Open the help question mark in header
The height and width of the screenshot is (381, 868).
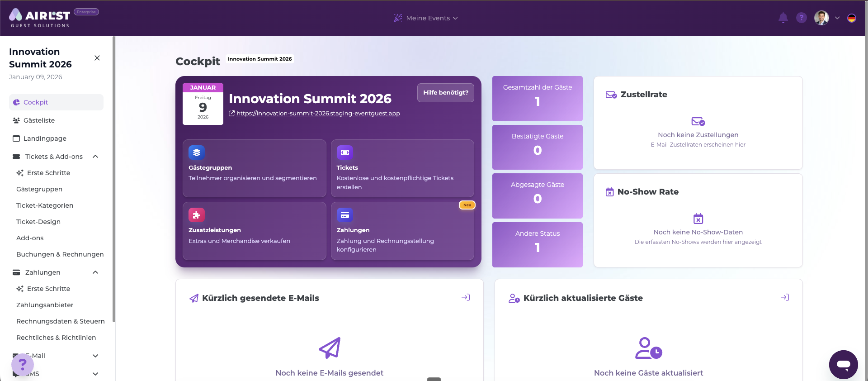802,18
